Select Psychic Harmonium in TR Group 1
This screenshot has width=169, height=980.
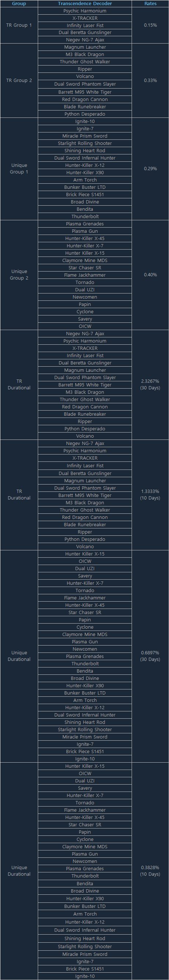click(85, 11)
